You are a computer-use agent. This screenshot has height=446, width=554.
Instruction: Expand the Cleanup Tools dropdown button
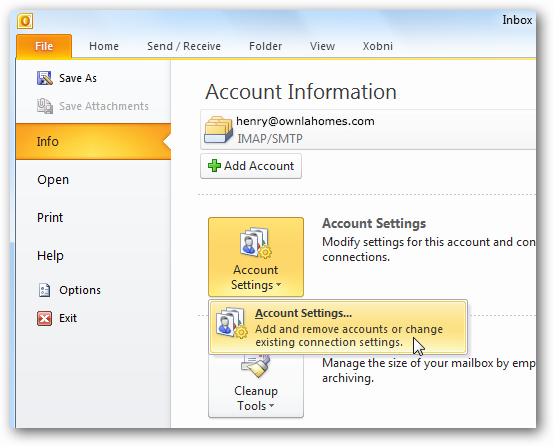click(x=256, y=386)
